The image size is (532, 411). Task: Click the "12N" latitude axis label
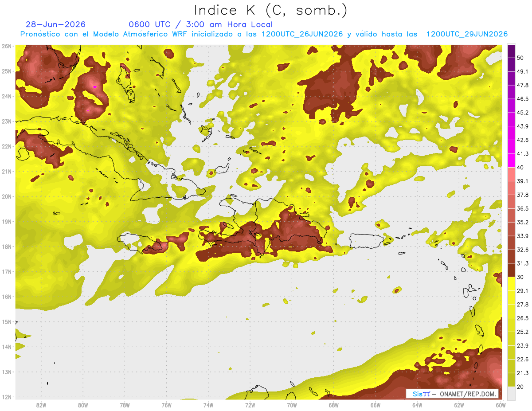click(6, 397)
